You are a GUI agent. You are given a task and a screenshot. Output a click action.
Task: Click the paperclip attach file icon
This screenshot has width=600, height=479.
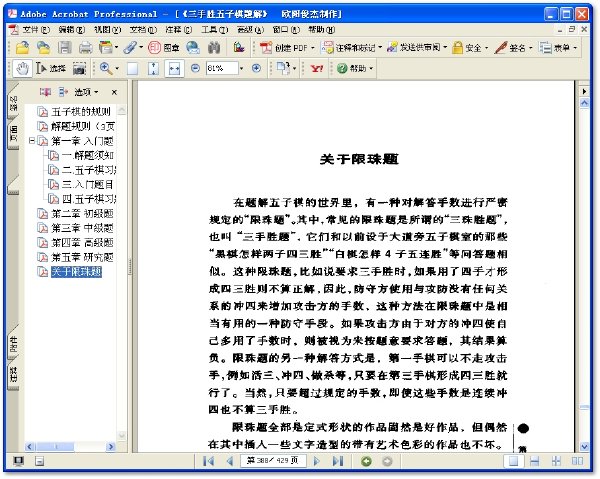click(130, 47)
